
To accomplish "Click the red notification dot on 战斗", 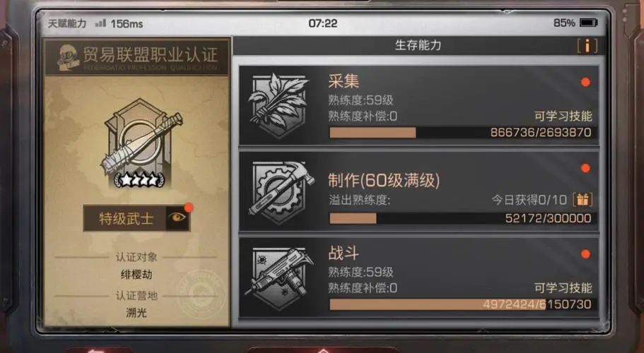I will 585,254.
